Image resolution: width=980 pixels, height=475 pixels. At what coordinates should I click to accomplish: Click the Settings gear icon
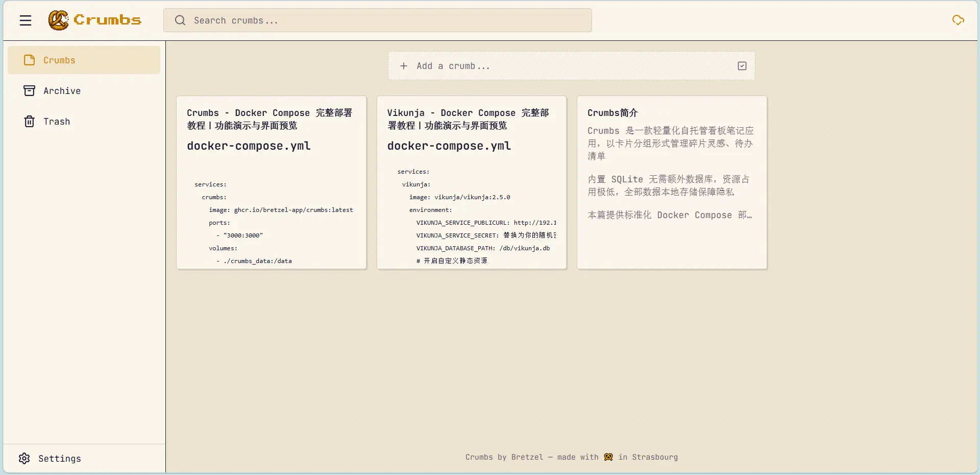(x=24, y=459)
